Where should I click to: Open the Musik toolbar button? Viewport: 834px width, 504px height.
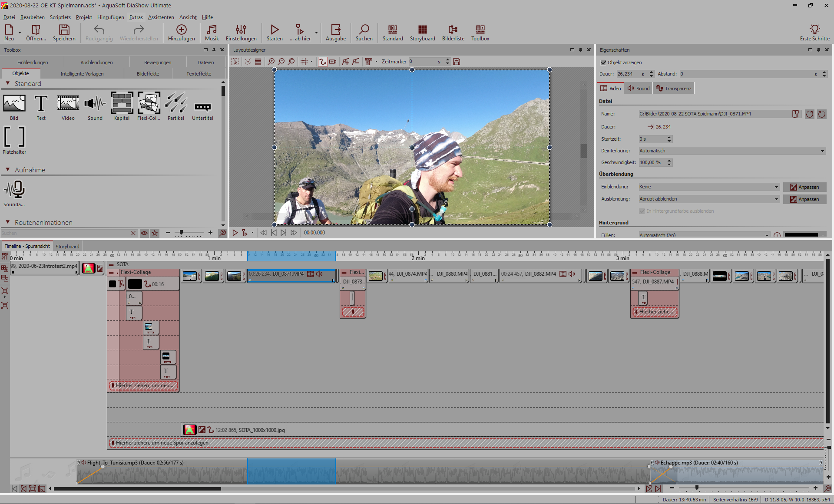point(212,33)
